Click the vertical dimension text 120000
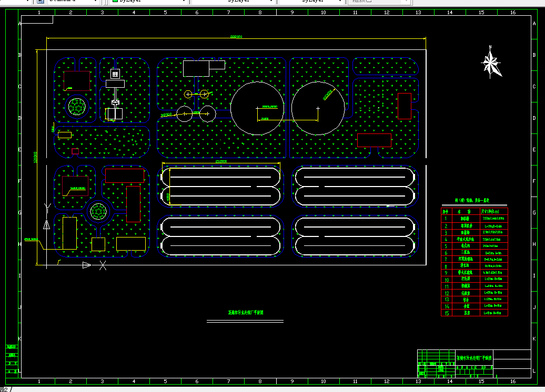 (x=35, y=157)
